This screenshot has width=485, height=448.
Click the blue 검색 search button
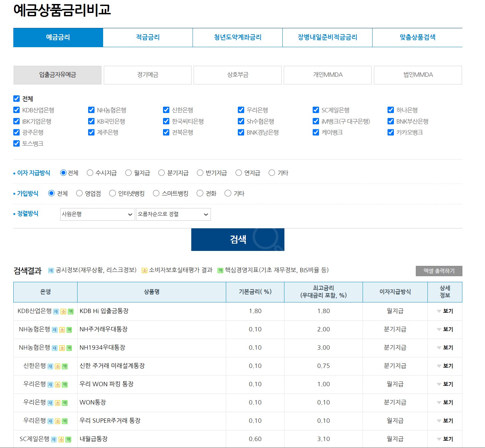click(238, 240)
